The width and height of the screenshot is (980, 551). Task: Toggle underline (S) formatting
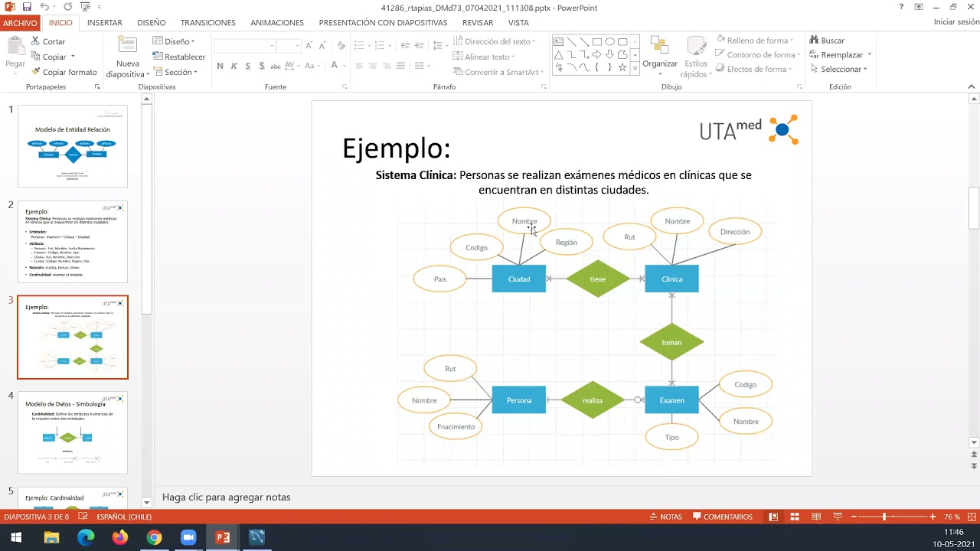[x=248, y=67]
